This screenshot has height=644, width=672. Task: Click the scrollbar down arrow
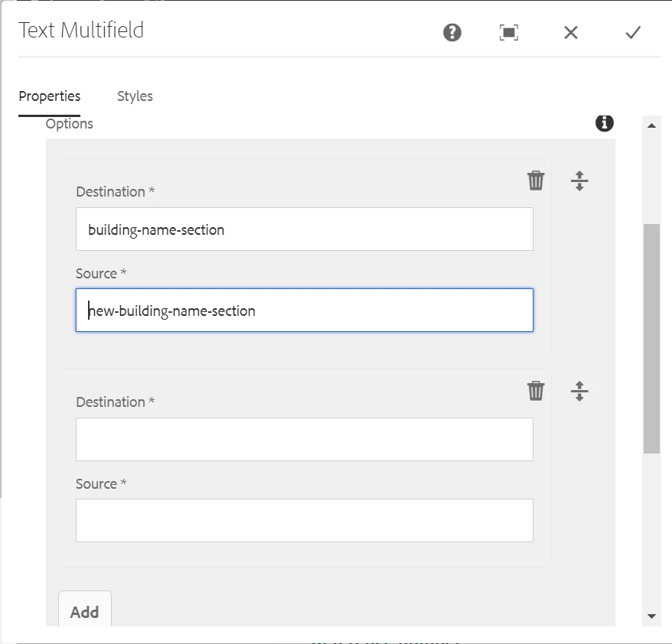click(x=651, y=616)
